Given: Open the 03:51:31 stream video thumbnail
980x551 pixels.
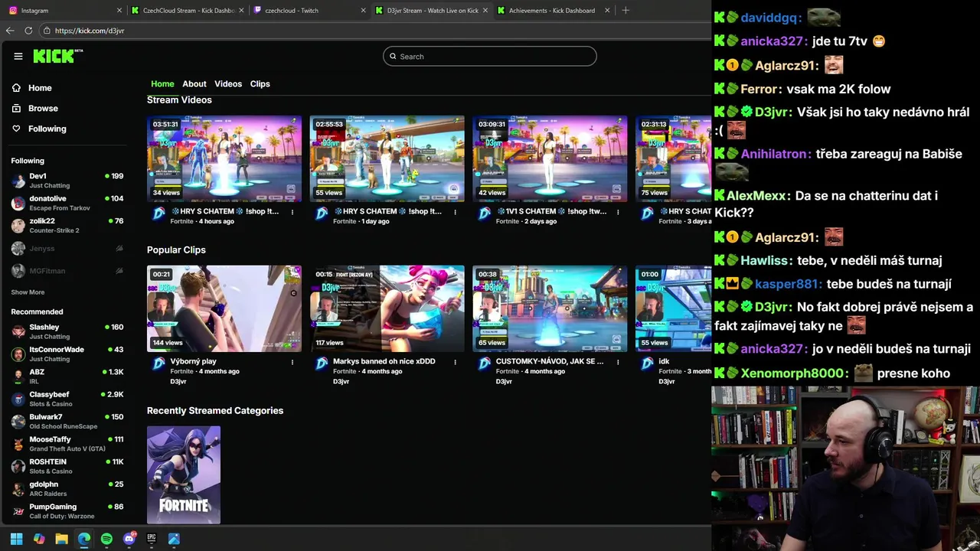Looking at the screenshot, I should (224, 158).
